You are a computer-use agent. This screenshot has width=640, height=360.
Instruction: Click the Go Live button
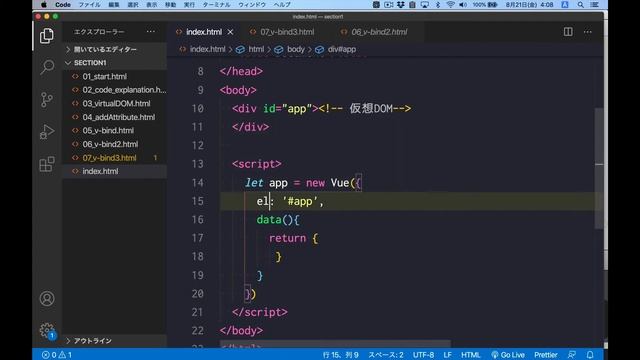point(508,355)
